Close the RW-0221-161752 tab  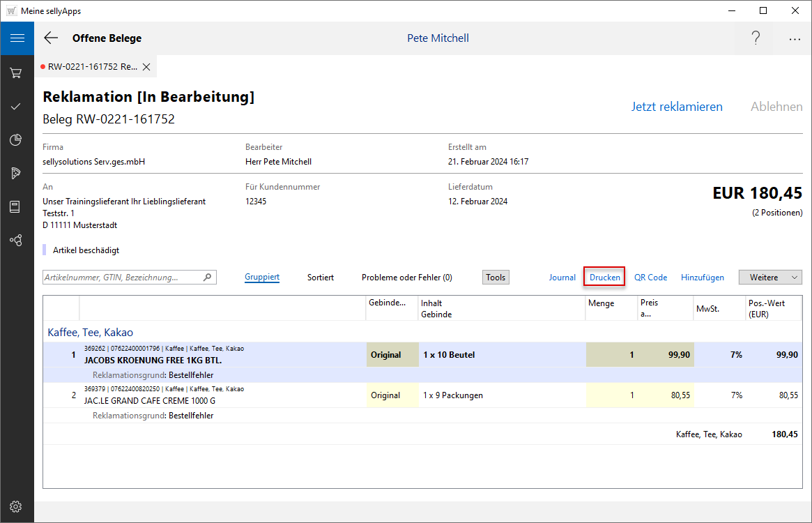click(x=146, y=67)
